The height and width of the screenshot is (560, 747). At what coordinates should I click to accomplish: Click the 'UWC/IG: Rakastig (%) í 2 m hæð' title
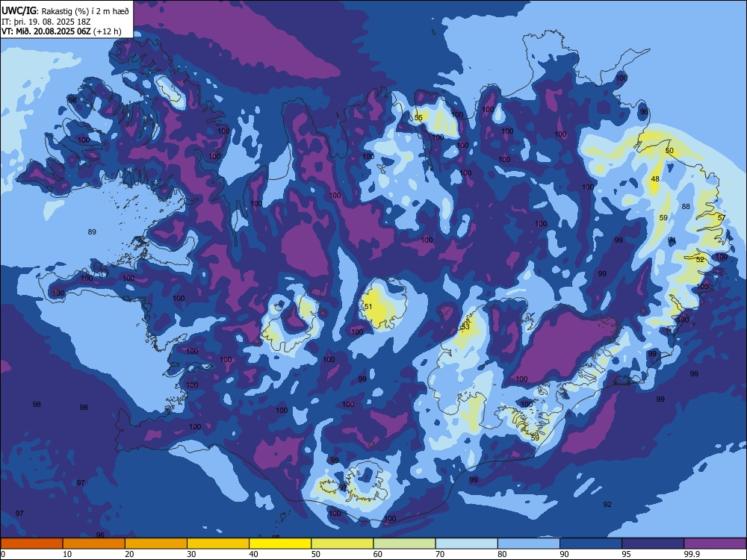tap(65, 11)
